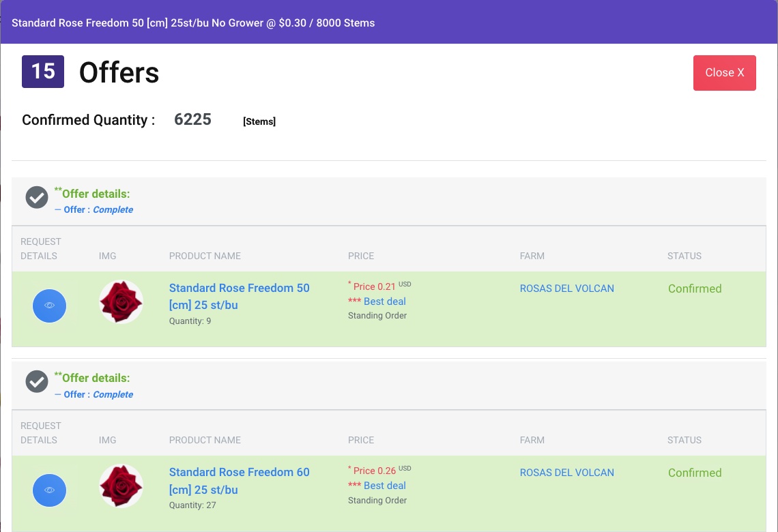This screenshot has width=778, height=532.
Task: Expand the first Offer details section
Action: 92,194
